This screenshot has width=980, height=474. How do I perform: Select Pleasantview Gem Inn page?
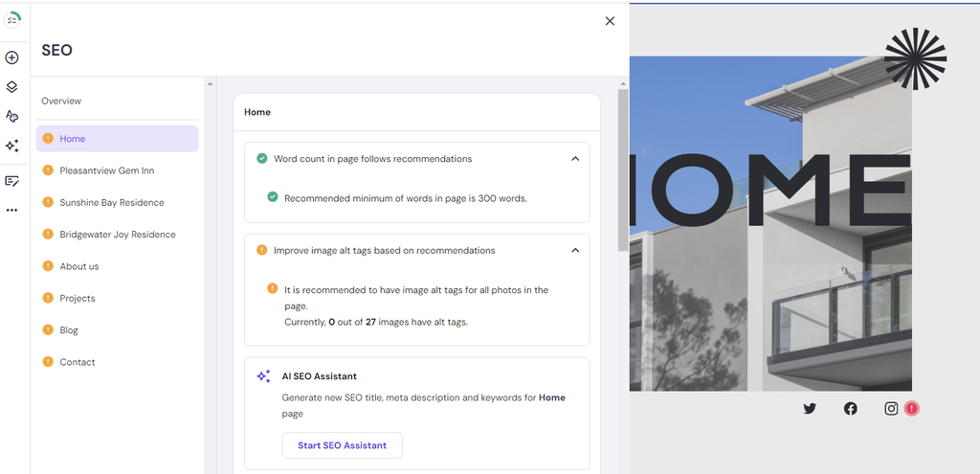coord(106,170)
